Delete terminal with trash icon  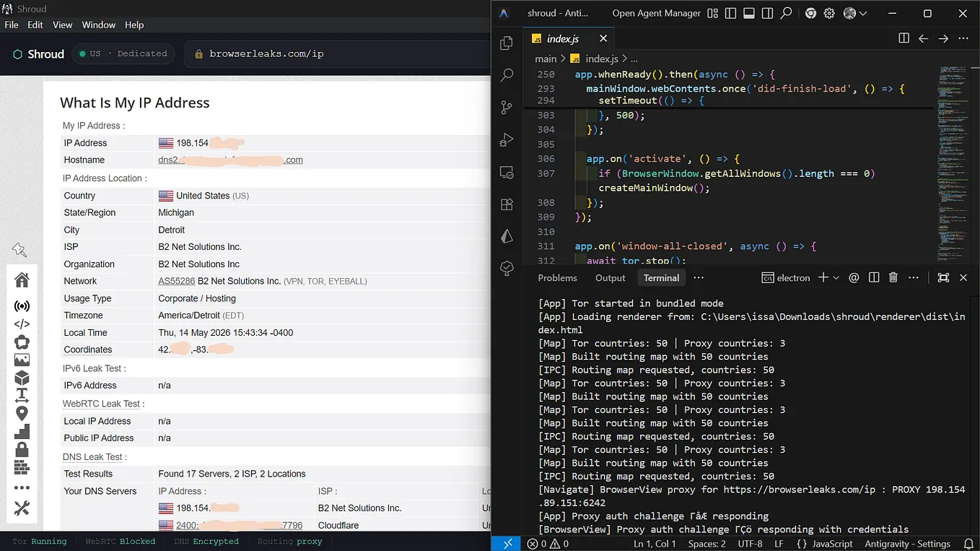[893, 278]
